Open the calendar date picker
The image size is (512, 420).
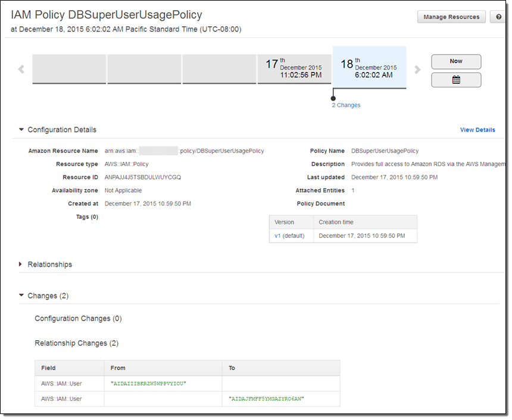click(456, 80)
